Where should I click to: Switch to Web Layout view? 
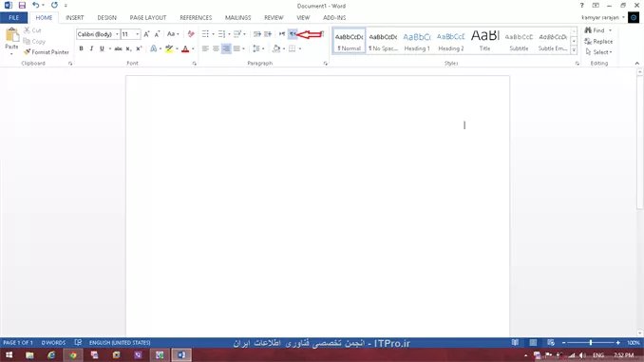point(551,343)
